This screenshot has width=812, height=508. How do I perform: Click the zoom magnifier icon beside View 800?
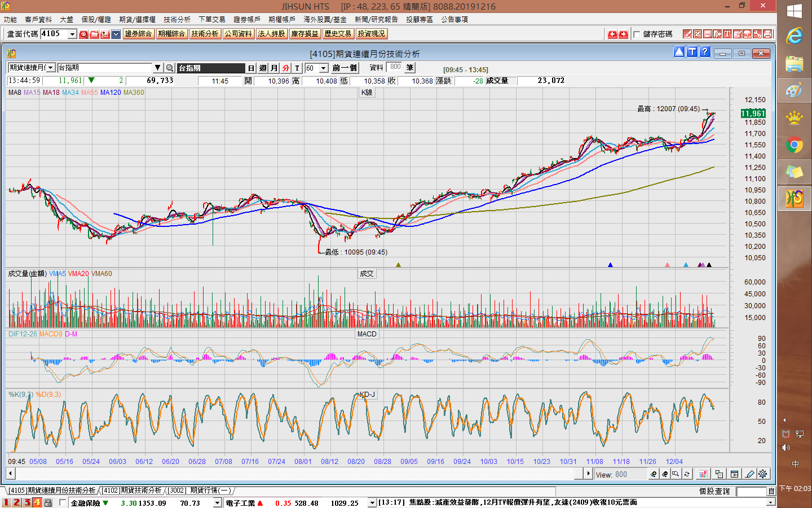click(676, 474)
